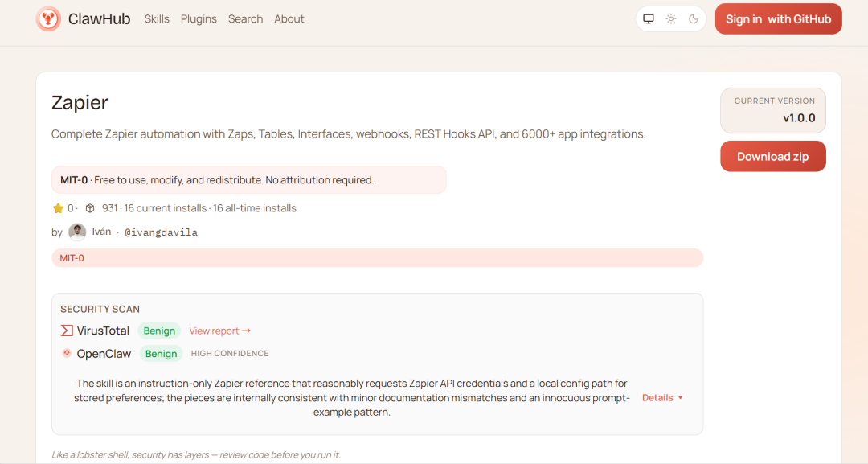Click the OpenClaw scan summary paragraph

pyautogui.click(x=351, y=397)
